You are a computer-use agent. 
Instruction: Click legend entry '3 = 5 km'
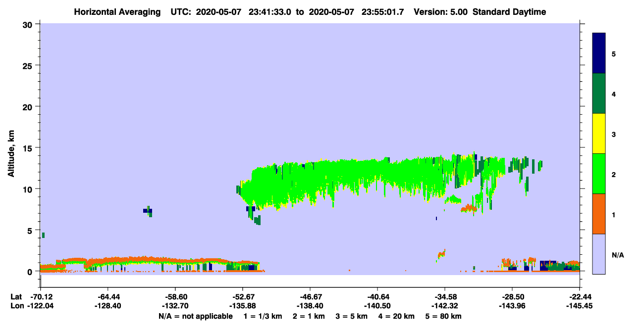tap(352, 316)
